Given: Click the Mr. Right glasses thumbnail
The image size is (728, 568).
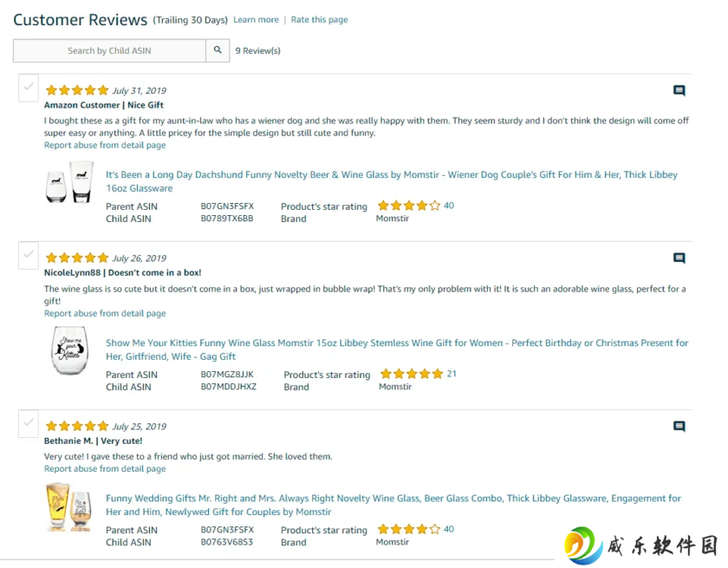Looking at the screenshot, I should click(x=68, y=506).
